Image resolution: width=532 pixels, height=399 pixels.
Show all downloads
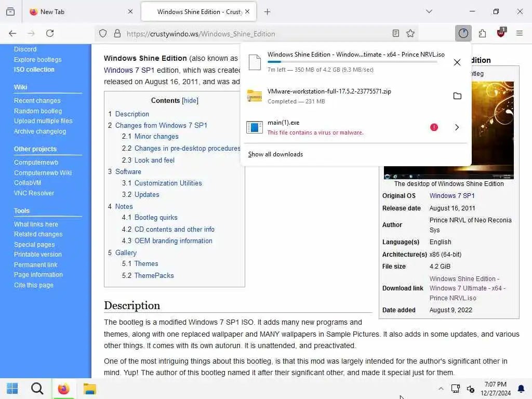tap(275, 154)
